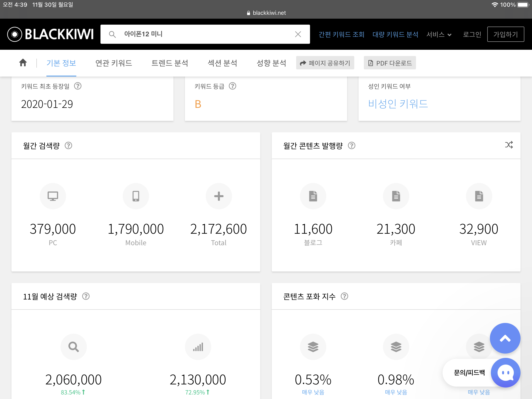Download report via PDF 다운로드 button
The image size is (532, 399).
pyautogui.click(x=390, y=63)
